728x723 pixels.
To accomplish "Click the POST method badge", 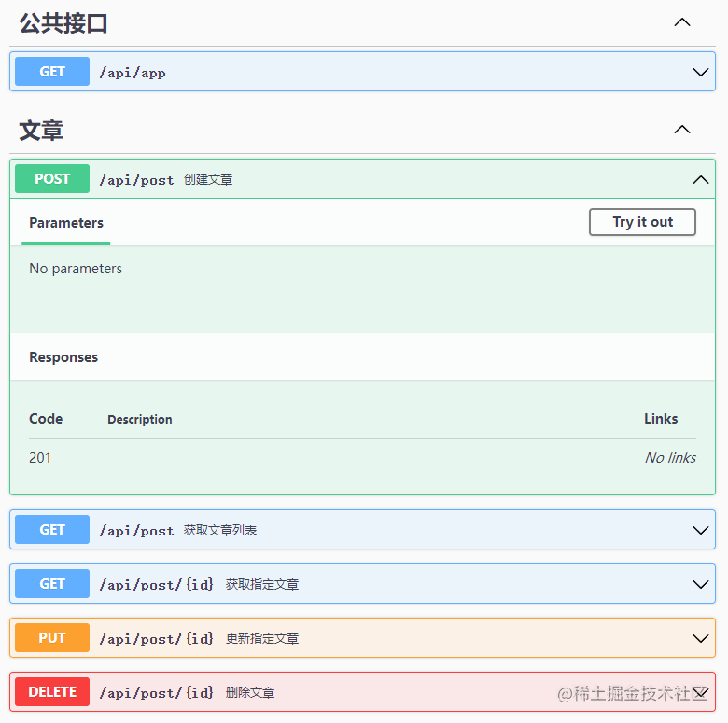I will tap(52, 179).
